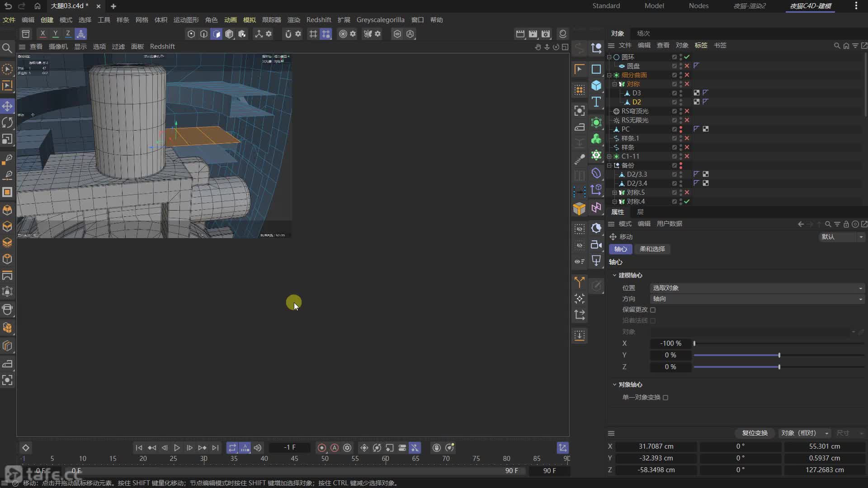The width and height of the screenshot is (868, 488).
Task: Select the Rotate tool in left toolbar
Action: [7, 122]
